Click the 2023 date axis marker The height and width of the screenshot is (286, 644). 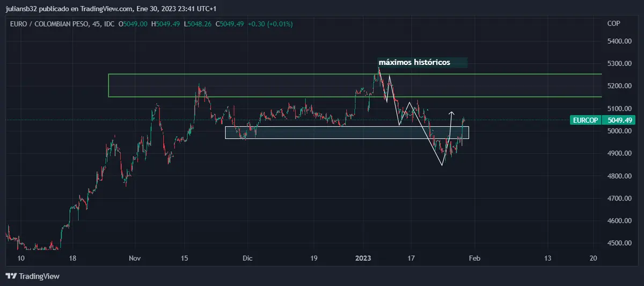tap(363, 258)
